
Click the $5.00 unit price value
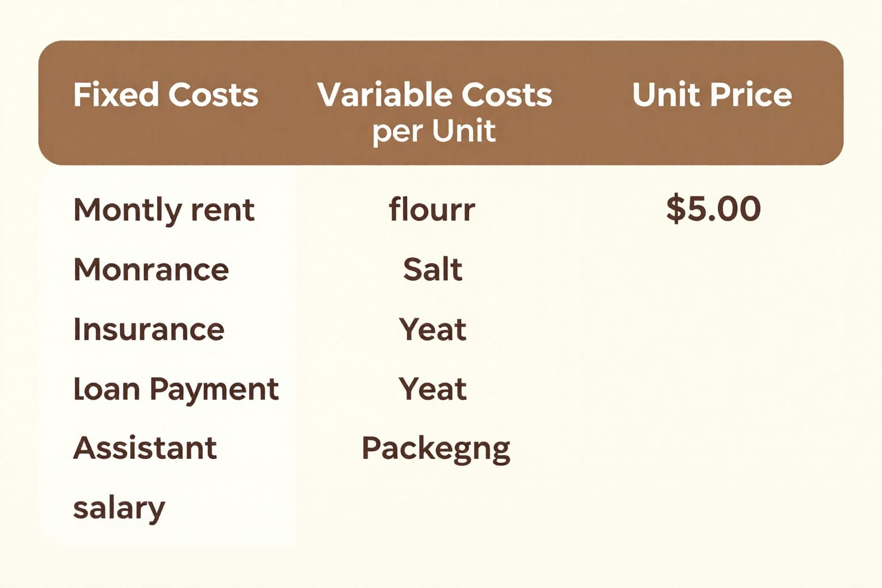click(714, 208)
